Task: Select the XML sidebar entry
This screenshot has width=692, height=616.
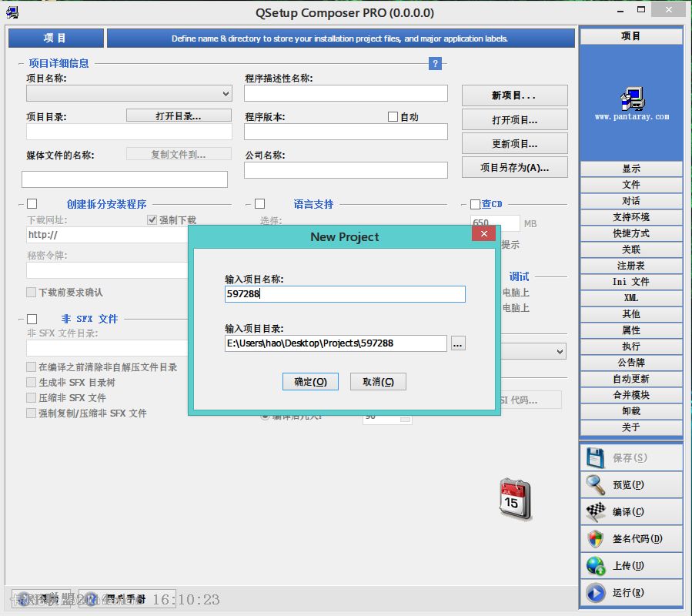Action: coord(630,298)
